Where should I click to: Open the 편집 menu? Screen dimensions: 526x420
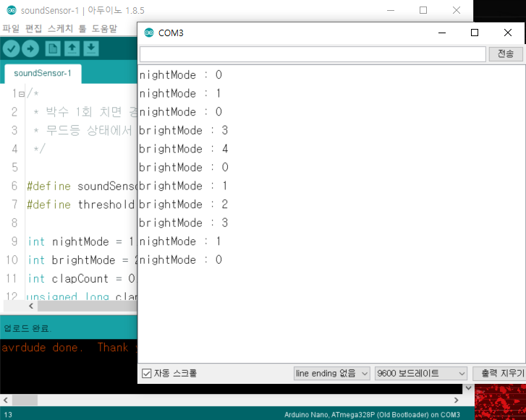coord(33,29)
